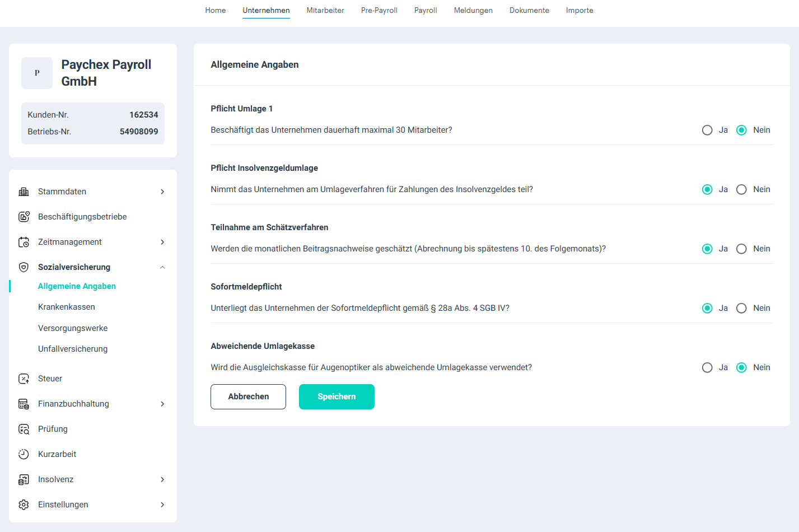Click the Steuer percent icon
Viewport: 799px width, 532px height.
[24, 379]
